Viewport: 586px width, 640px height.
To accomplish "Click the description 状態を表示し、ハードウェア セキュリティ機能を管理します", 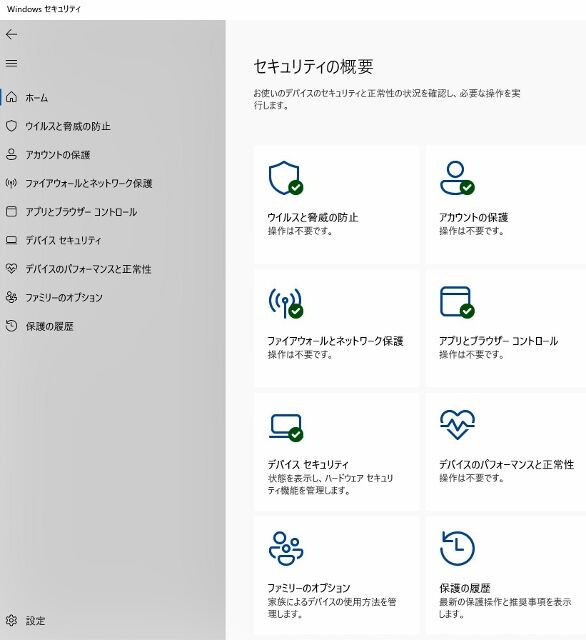I will coord(331,484).
